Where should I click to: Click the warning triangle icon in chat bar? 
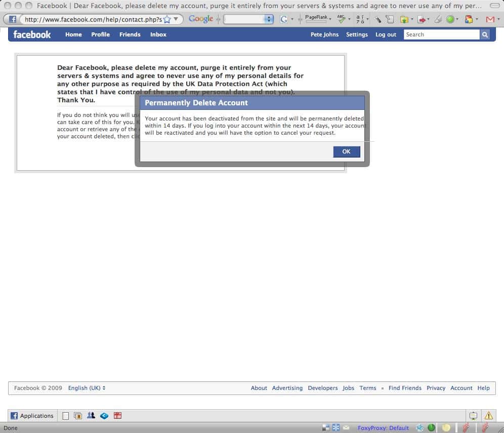(488, 416)
